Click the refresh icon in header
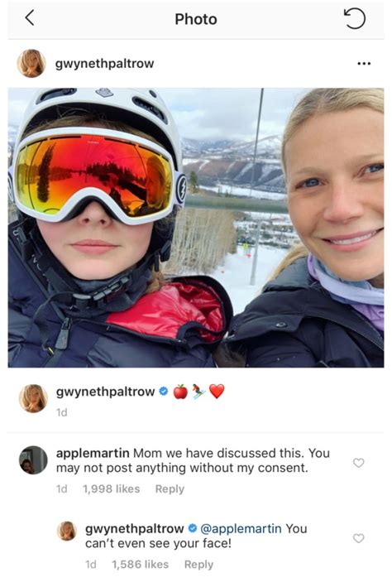This screenshot has width=392, height=587. 354,18
